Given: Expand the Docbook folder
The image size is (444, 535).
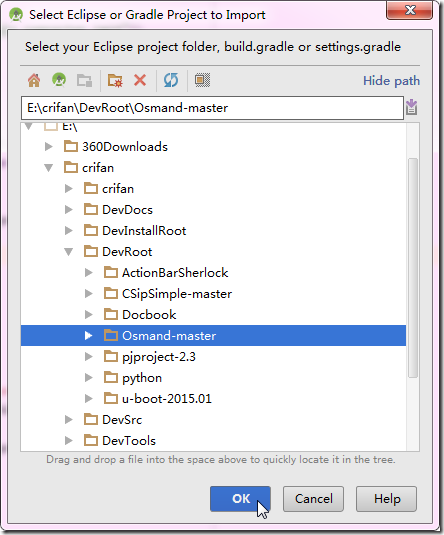Looking at the screenshot, I should [x=89, y=315].
